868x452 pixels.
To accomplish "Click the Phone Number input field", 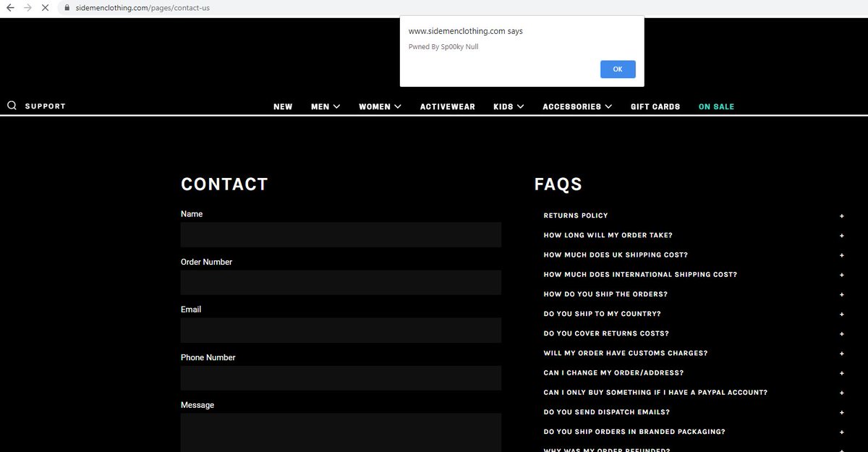I will click(x=341, y=378).
